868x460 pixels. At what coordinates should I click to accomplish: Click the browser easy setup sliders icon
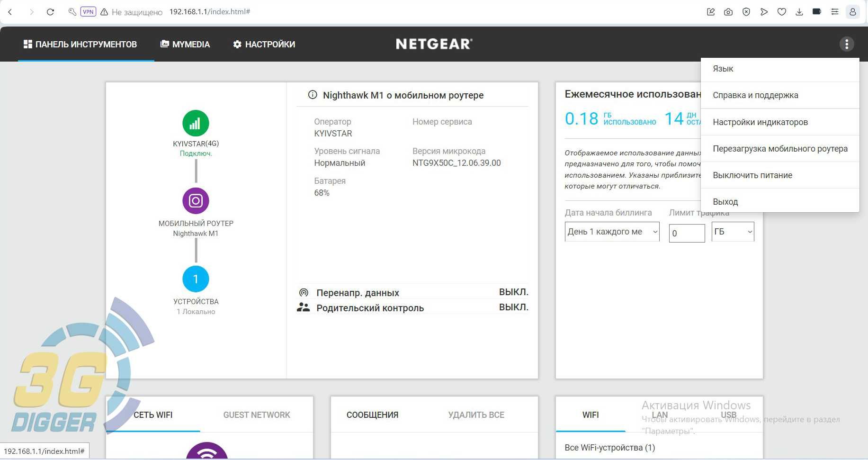[835, 12]
